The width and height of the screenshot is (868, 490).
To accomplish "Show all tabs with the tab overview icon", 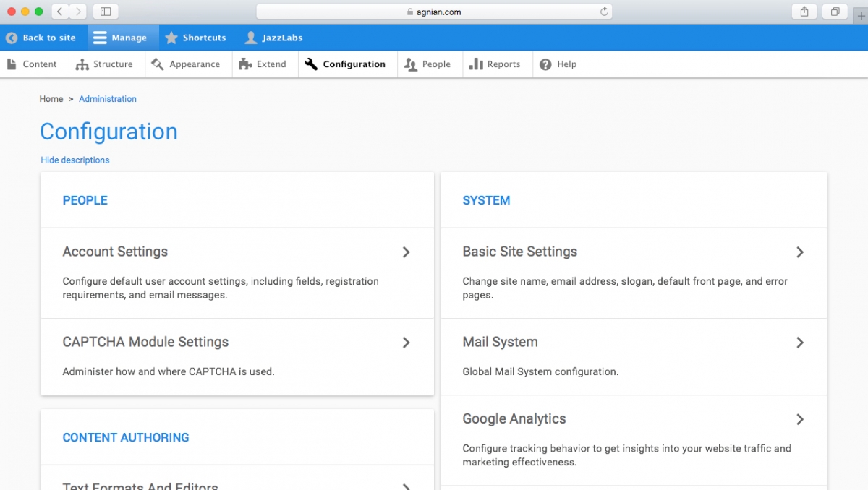I will coord(835,12).
